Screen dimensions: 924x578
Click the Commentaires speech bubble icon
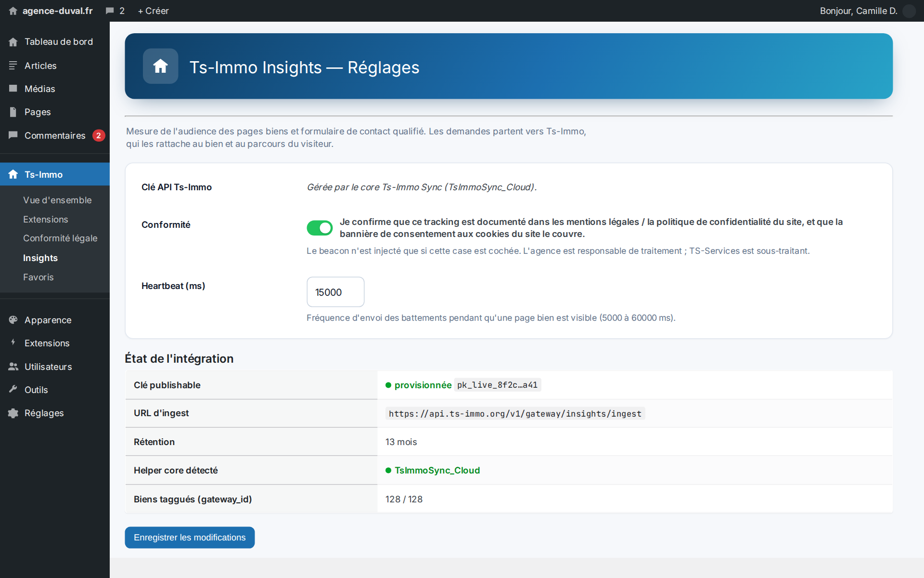pyautogui.click(x=13, y=135)
